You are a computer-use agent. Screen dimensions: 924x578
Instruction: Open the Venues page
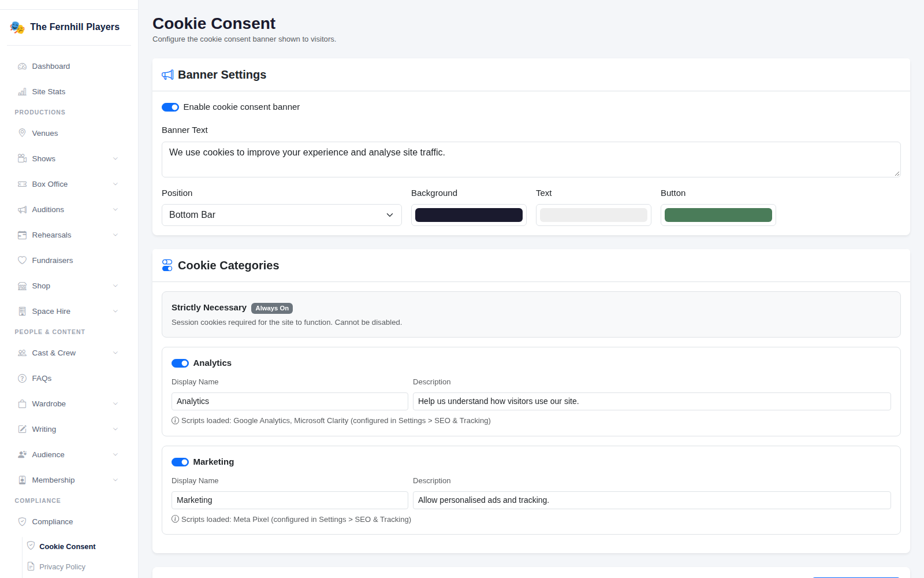point(69,134)
